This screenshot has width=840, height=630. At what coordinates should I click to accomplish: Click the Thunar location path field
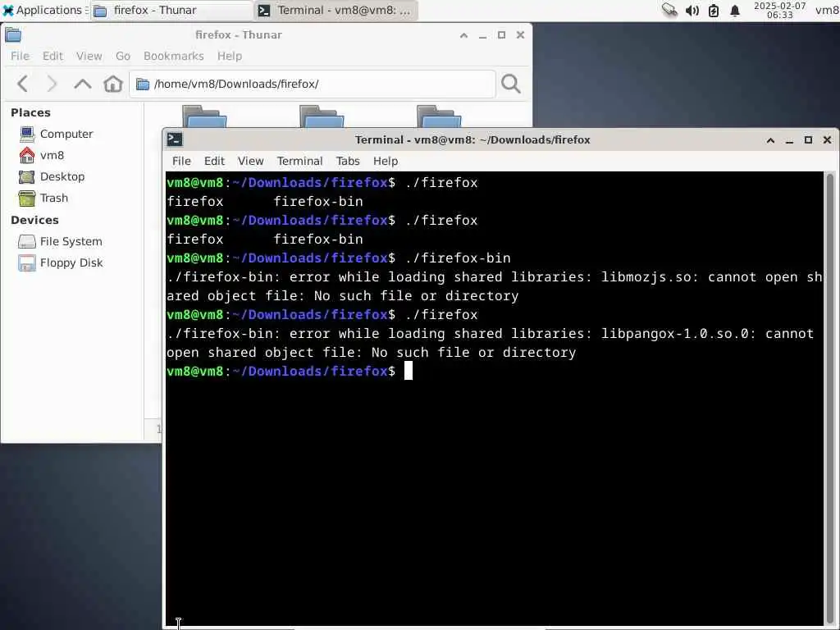click(x=313, y=84)
